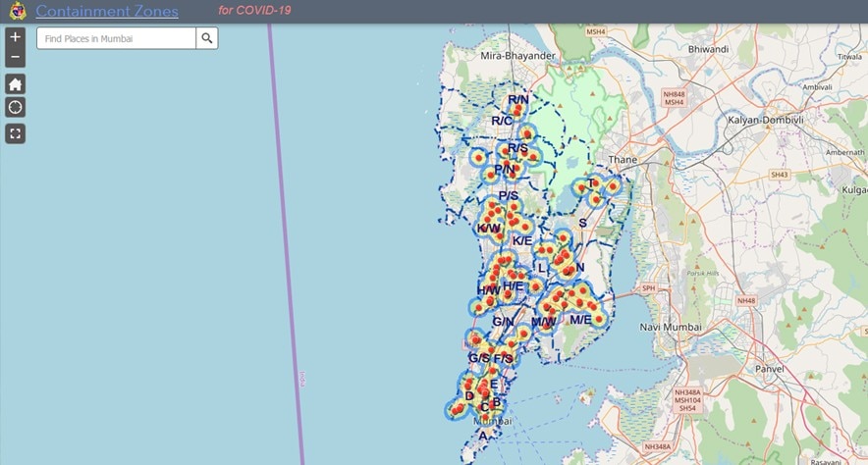Select the R/N ward label
868x465 pixels.
[517, 100]
